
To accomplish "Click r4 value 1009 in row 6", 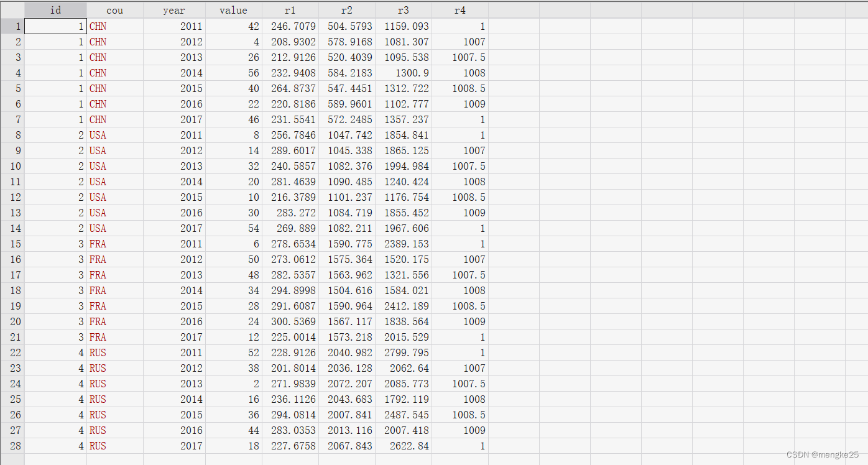I will 460,104.
